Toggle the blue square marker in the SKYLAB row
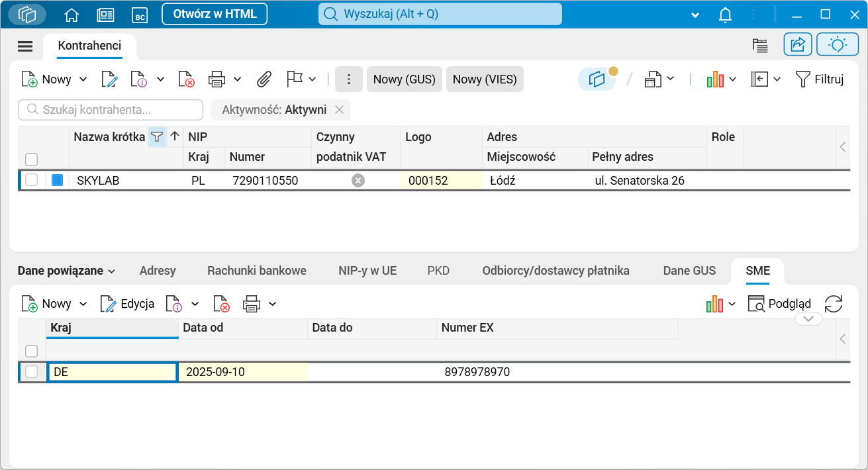 (x=58, y=180)
